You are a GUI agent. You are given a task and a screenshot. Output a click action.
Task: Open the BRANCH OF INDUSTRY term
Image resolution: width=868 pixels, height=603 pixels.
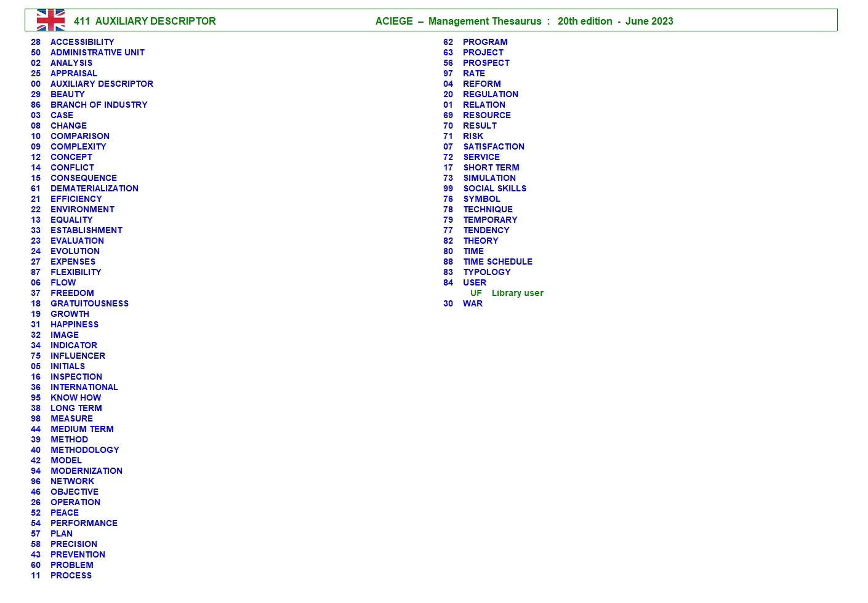coord(98,105)
